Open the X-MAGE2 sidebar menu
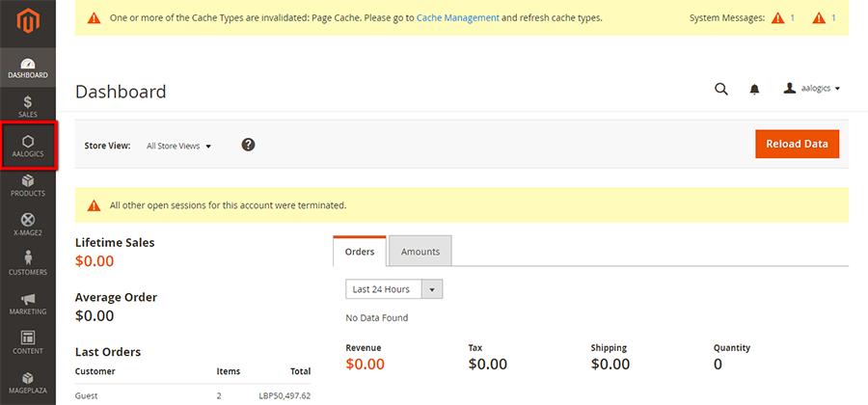 [28, 226]
